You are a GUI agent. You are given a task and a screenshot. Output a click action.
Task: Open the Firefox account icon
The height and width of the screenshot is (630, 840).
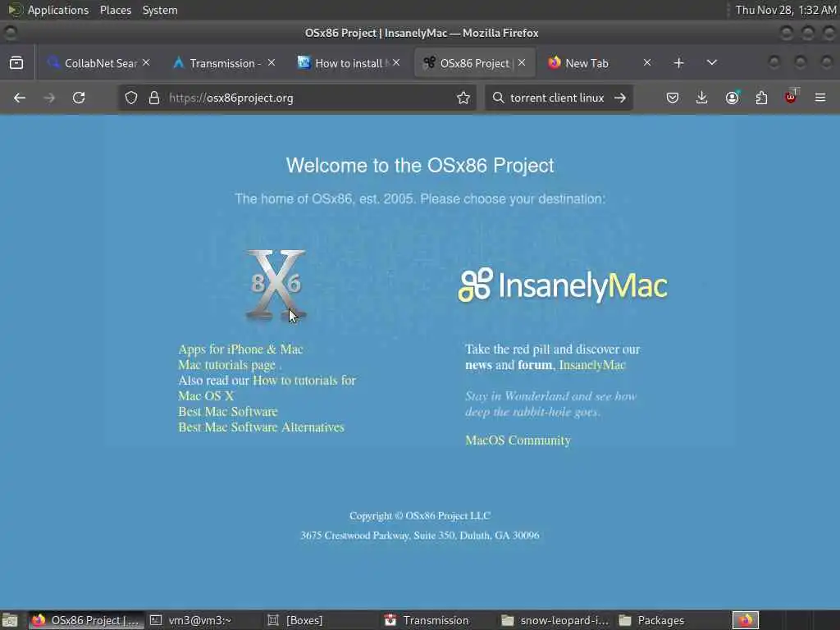732,98
